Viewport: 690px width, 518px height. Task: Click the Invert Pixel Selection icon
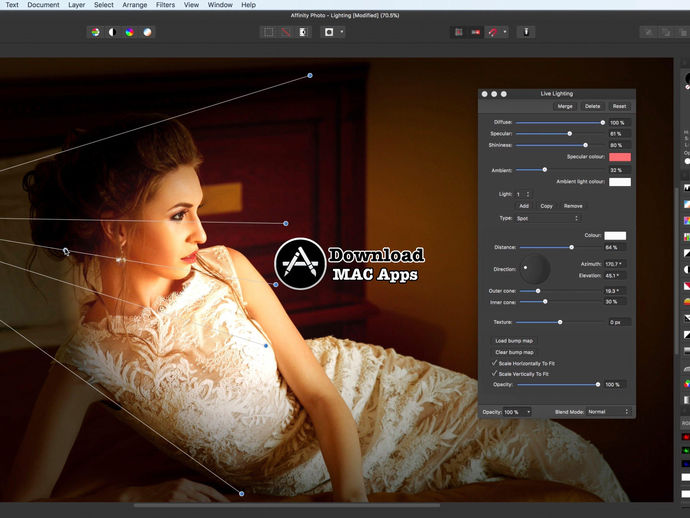302,32
